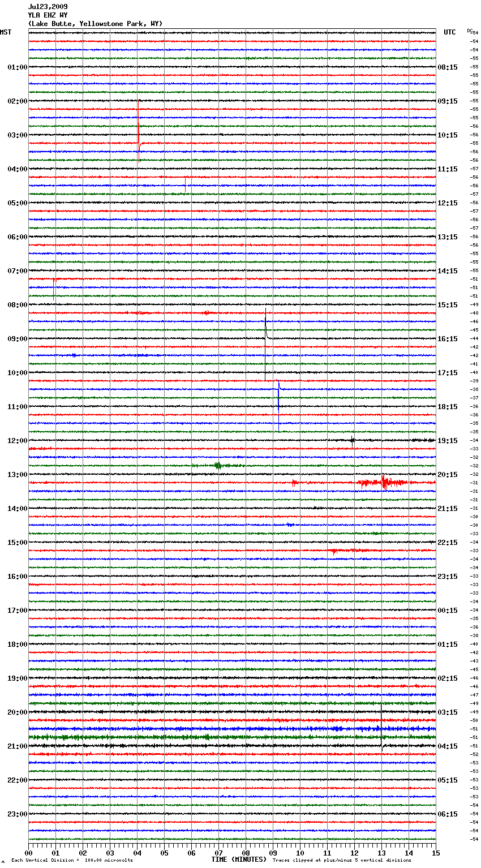This screenshot has width=481, height=868.
Task: Select the 01:00 MST hour label
Action: click(x=18, y=67)
